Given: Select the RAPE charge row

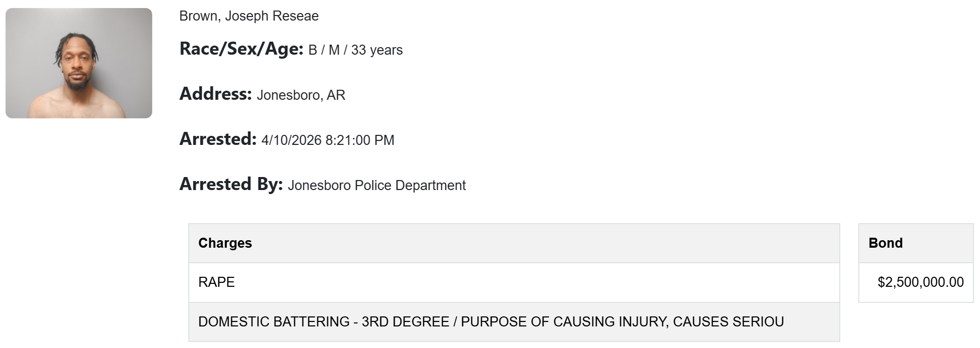Looking at the screenshot, I should tap(514, 282).
